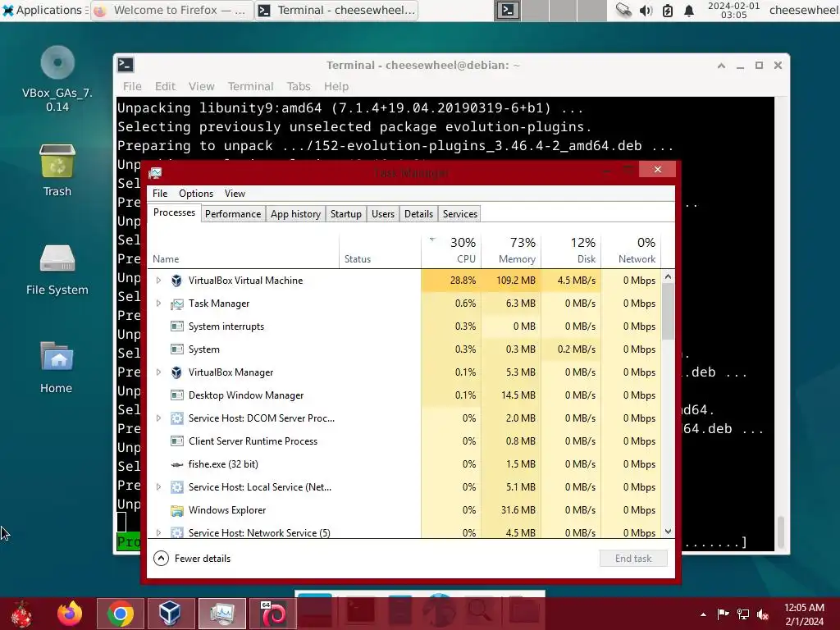The height and width of the screenshot is (630, 840).
Task: Sort processes by the Disk column header
Action: pos(571,251)
